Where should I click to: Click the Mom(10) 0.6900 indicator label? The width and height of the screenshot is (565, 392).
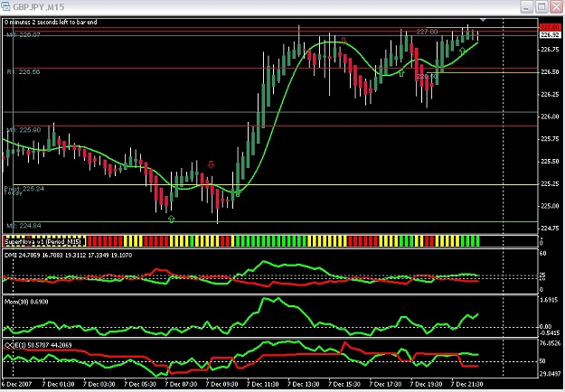pos(26,302)
